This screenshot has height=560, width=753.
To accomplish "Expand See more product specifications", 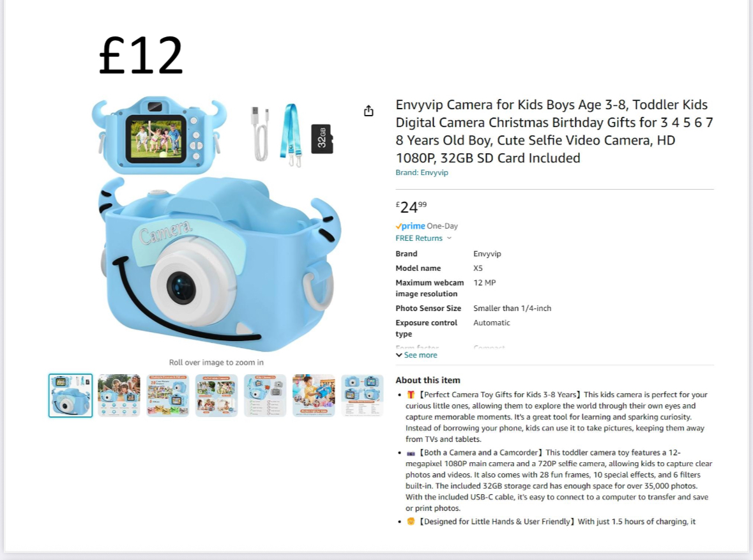I will (416, 355).
